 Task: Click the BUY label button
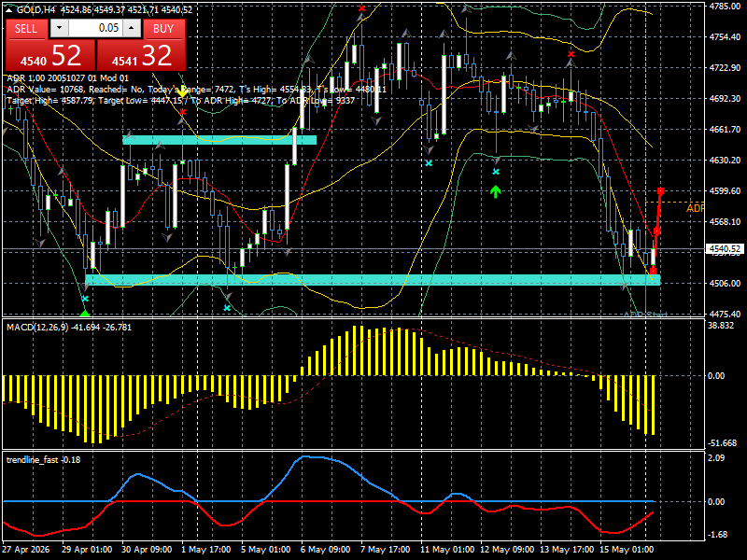(163, 29)
